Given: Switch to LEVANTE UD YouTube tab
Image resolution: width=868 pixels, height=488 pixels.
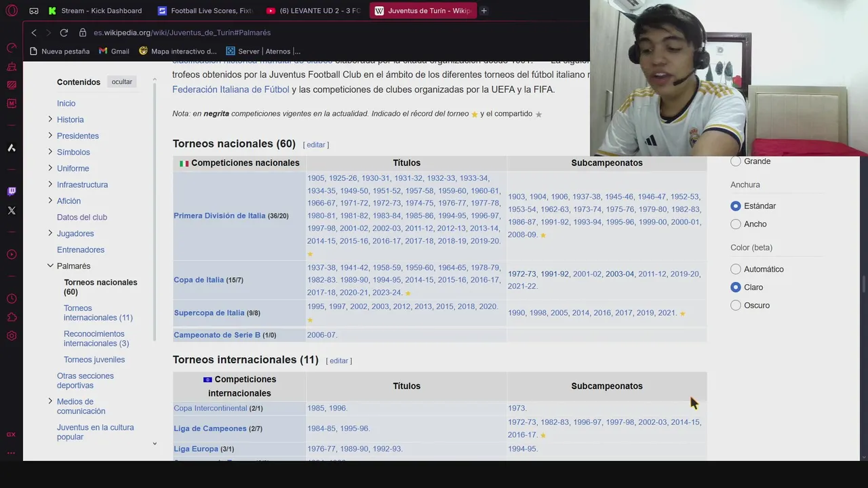Looking at the screenshot, I should (x=313, y=11).
